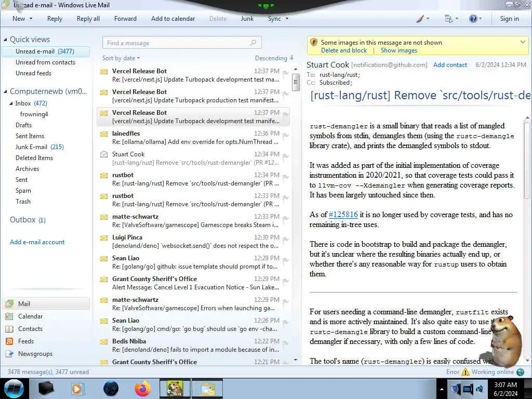
Task: Click the Feeds RSS icon
Action: click(9, 341)
